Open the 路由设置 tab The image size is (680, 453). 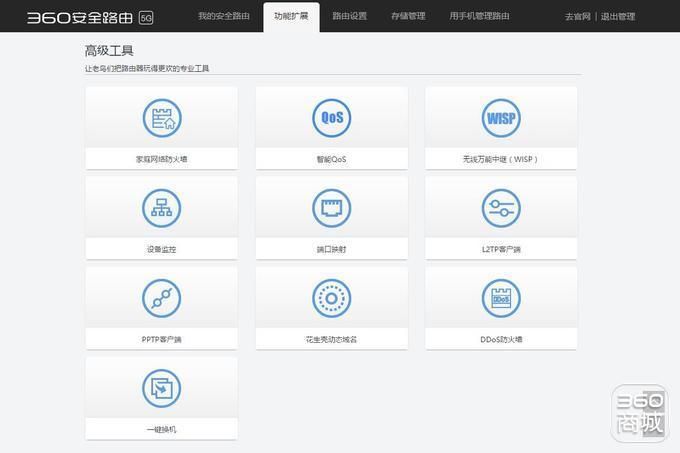350,16
